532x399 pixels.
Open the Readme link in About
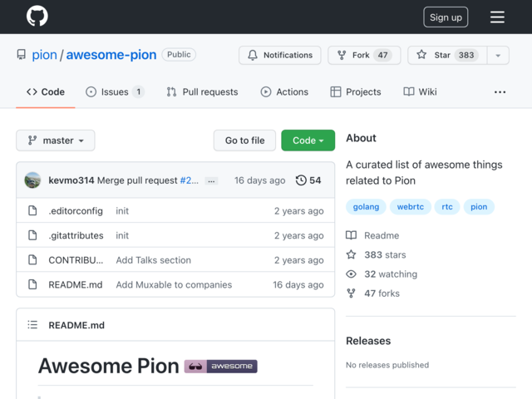point(382,235)
